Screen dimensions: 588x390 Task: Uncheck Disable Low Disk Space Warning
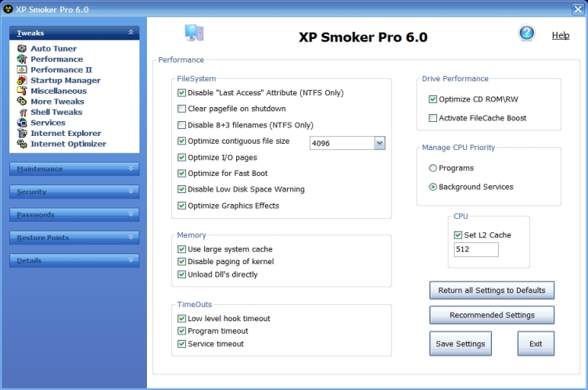181,189
